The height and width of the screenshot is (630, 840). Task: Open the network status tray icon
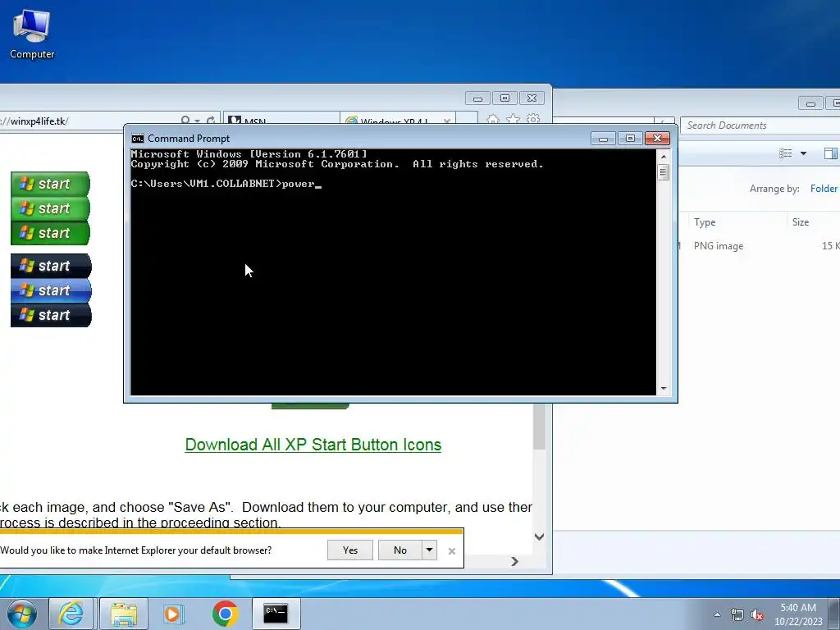737,614
